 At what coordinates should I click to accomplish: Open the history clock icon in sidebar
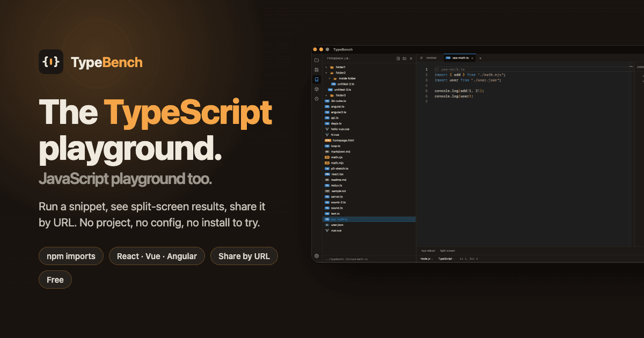coord(317,99)
